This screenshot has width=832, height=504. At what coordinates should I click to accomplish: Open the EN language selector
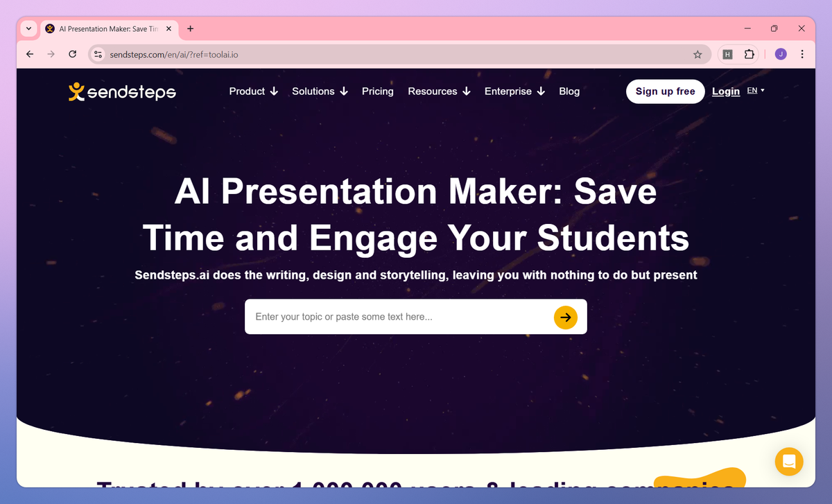coord(756,91)
